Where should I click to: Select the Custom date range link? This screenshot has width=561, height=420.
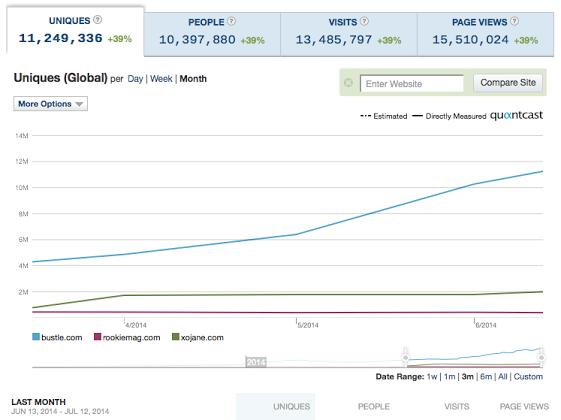click(528, 377)
